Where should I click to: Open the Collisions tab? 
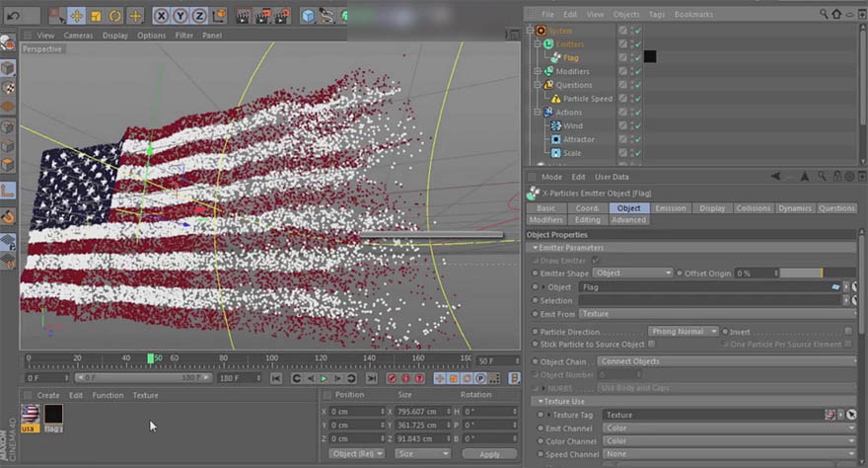(x=753, y=208)
